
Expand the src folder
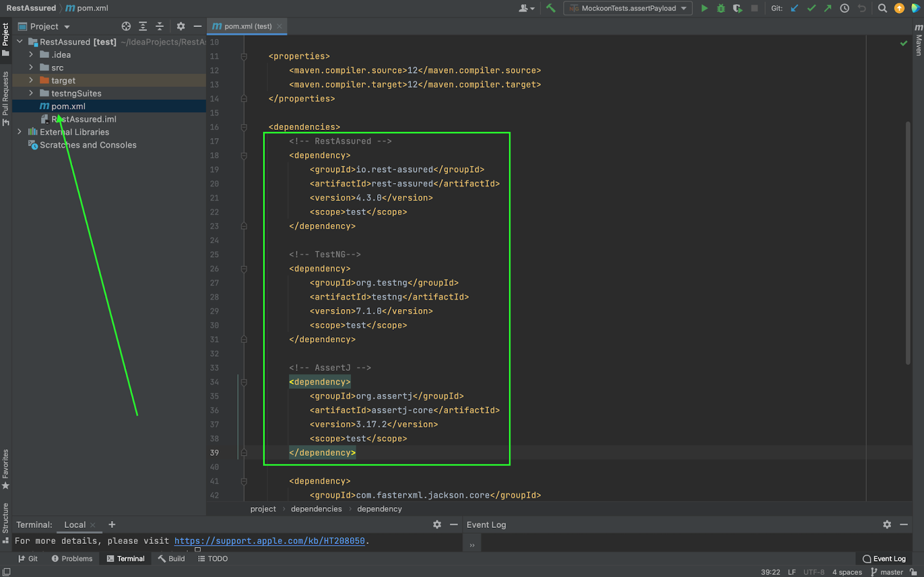pyautogui.click(x=31, y=68)
